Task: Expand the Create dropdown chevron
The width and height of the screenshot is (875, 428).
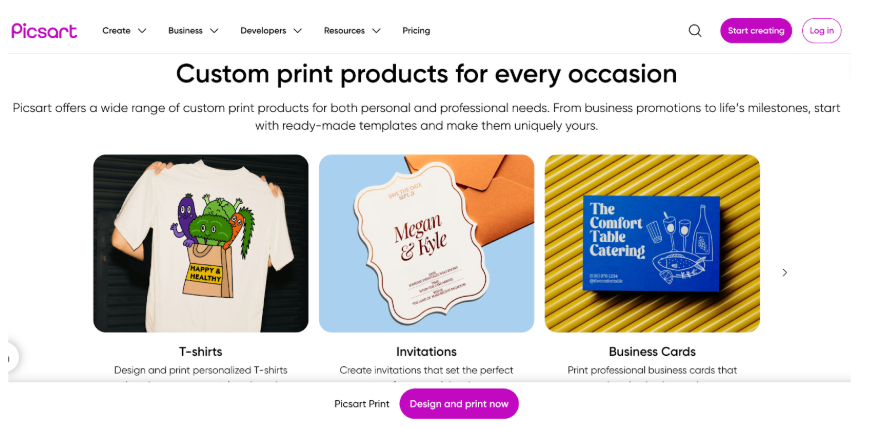Action: (142, 31)
